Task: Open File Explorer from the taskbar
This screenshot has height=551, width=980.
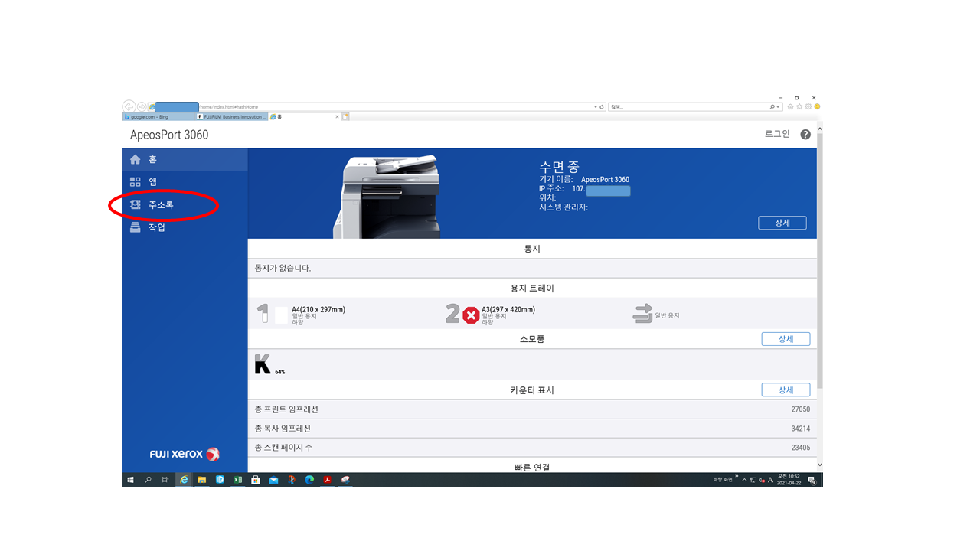Action: click(x=202, y=480)
